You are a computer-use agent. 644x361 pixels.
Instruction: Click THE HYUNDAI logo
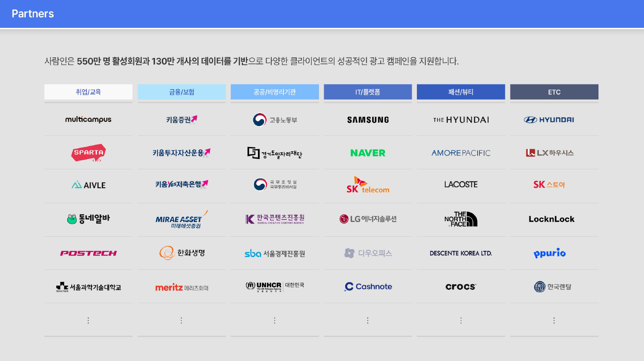click(461, 120)
